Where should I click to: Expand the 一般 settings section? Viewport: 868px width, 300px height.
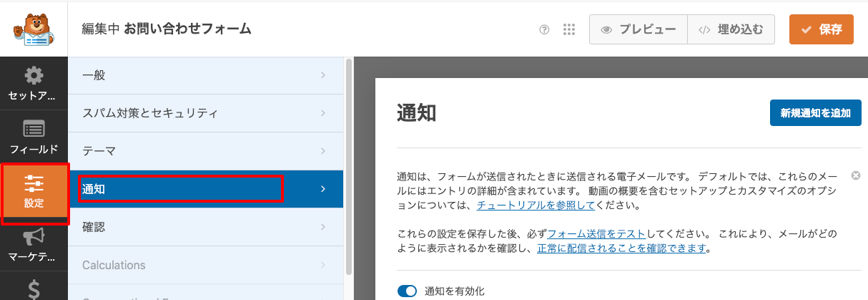(206, 75)
